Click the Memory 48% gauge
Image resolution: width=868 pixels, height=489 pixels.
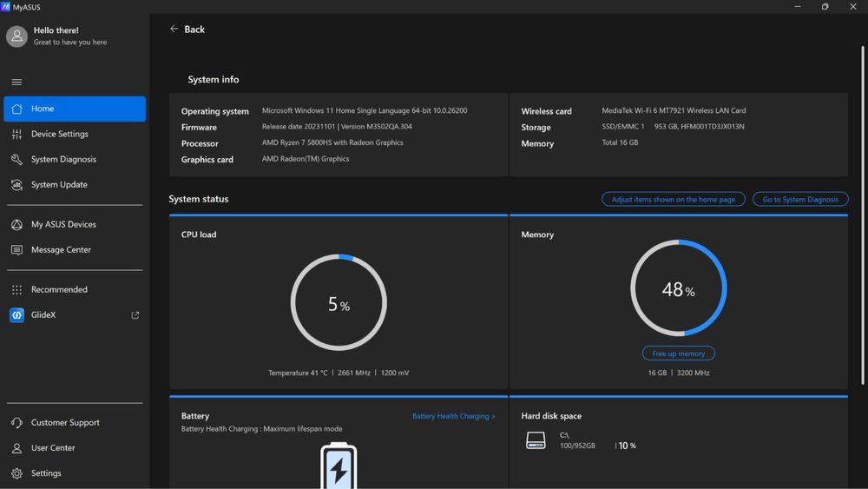click(x=678, y=288)
